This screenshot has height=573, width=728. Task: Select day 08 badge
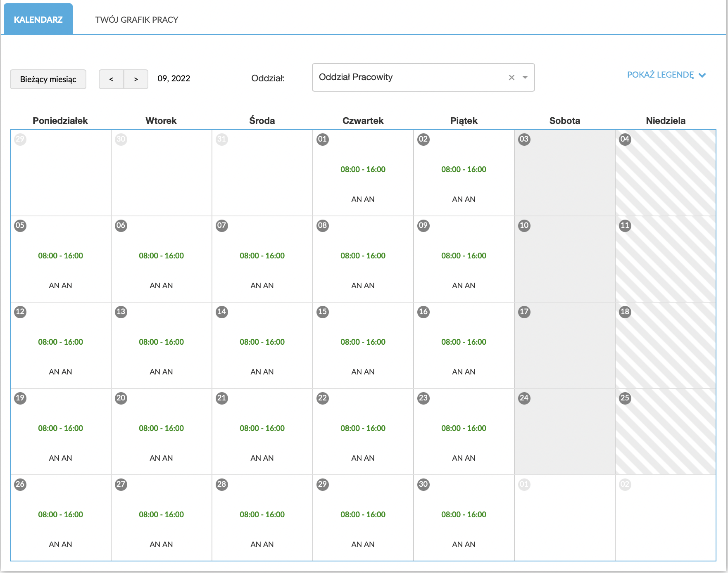323,225
